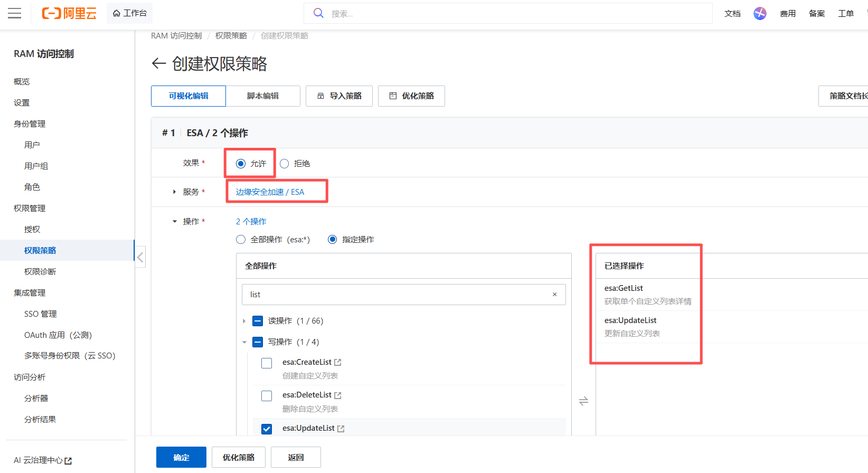Screen dimensions: 868x473
Task: Check the esa:DeleteList checkbox
Action: (x=267, y=396)
